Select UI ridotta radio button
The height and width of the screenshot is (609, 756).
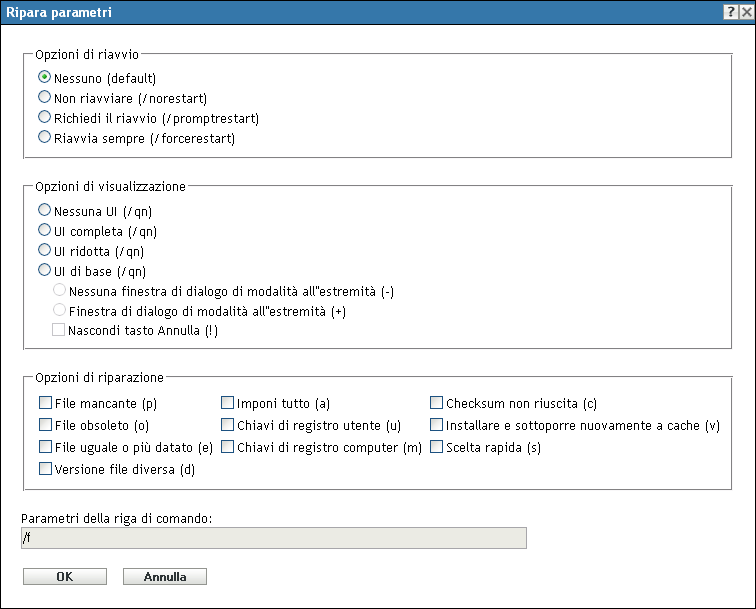[44, 251]
